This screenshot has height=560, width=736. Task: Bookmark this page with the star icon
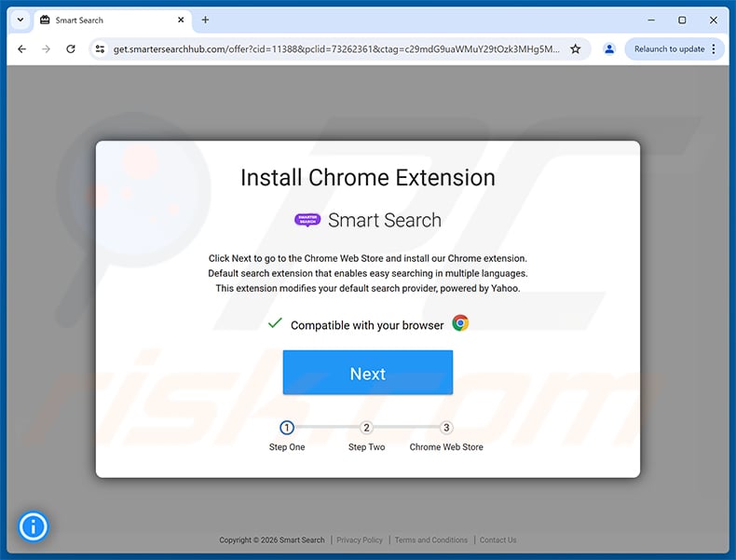click(576, 48)
